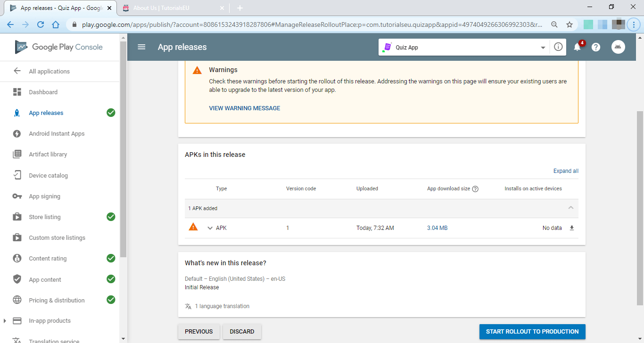
Task: Bookmark this page with the star icon
Action: click(570, 24)
